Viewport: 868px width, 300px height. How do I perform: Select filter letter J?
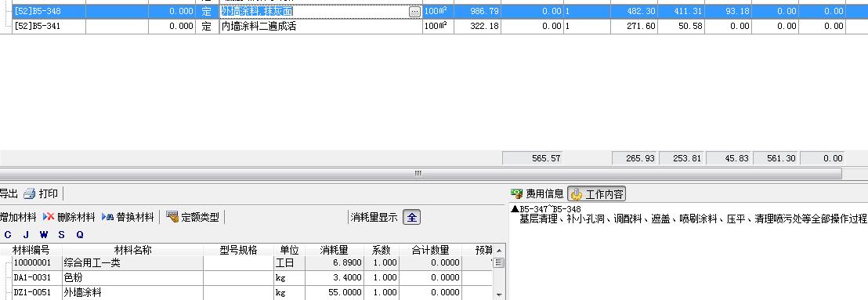[x=26, y=235]
